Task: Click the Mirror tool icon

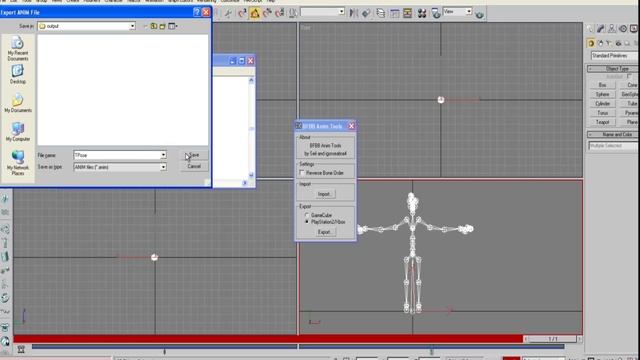Action: coord(354,13)
